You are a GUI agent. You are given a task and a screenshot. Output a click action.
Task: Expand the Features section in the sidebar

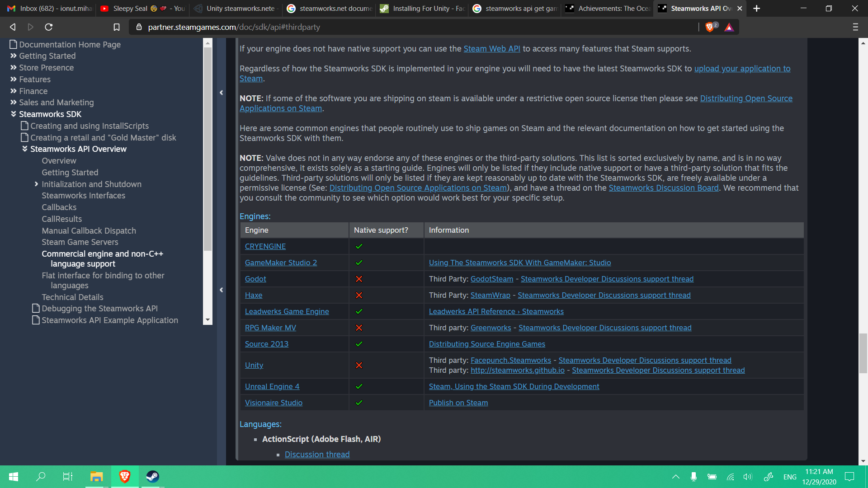coord(14,79)
